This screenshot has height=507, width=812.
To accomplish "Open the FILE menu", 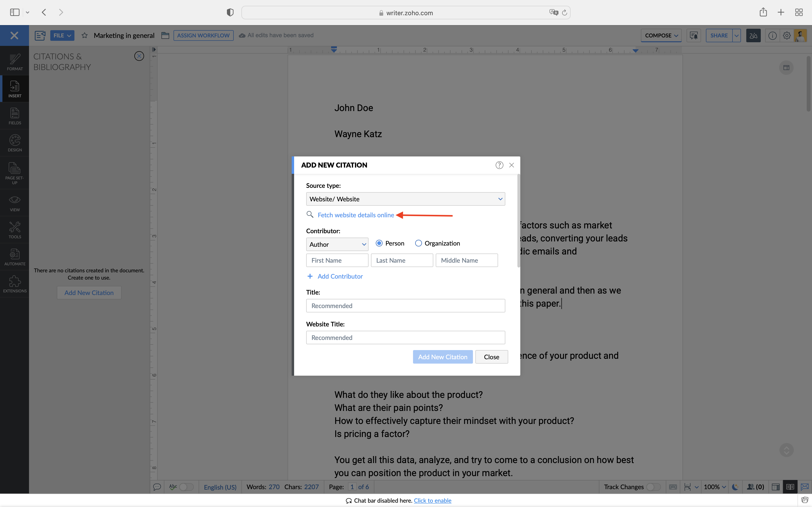I will pyautogui.click(x=62, y=35).
